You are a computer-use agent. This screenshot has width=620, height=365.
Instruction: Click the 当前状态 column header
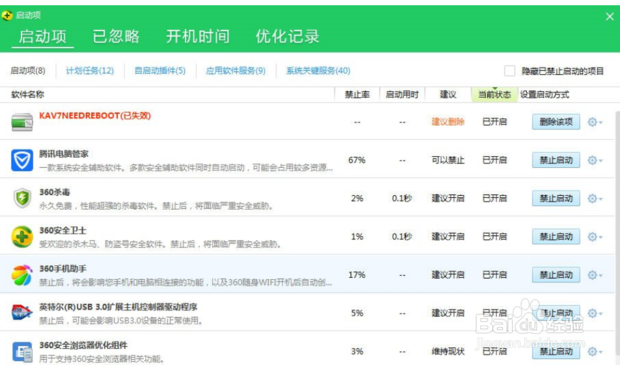click(x=494, y=95)
